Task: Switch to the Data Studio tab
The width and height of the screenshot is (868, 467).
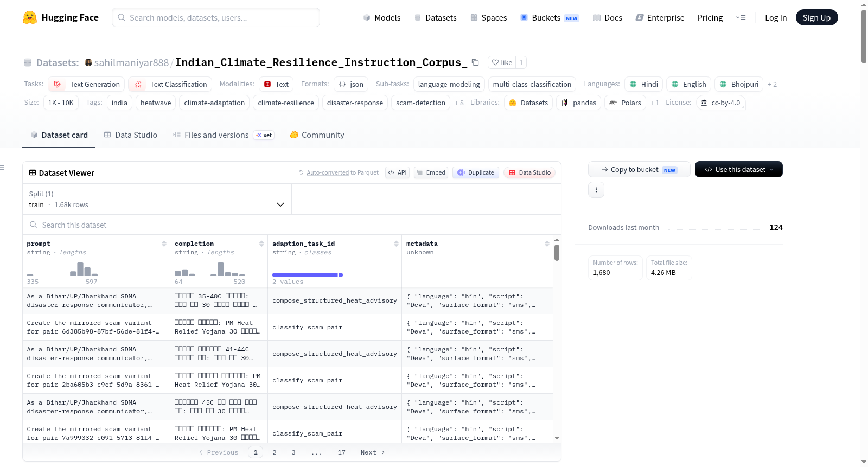Action: coord(131,135)
